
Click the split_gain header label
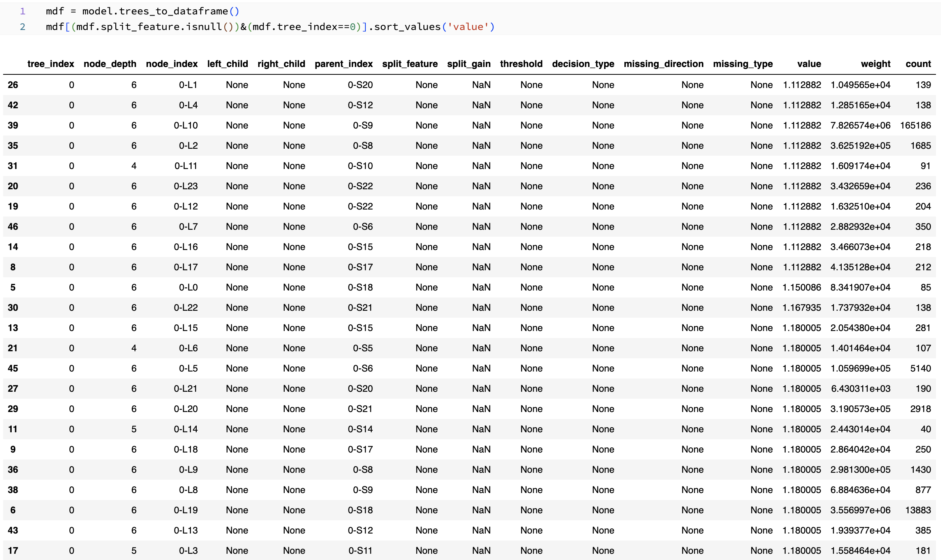pyautogui.click(x=469, y=63)
